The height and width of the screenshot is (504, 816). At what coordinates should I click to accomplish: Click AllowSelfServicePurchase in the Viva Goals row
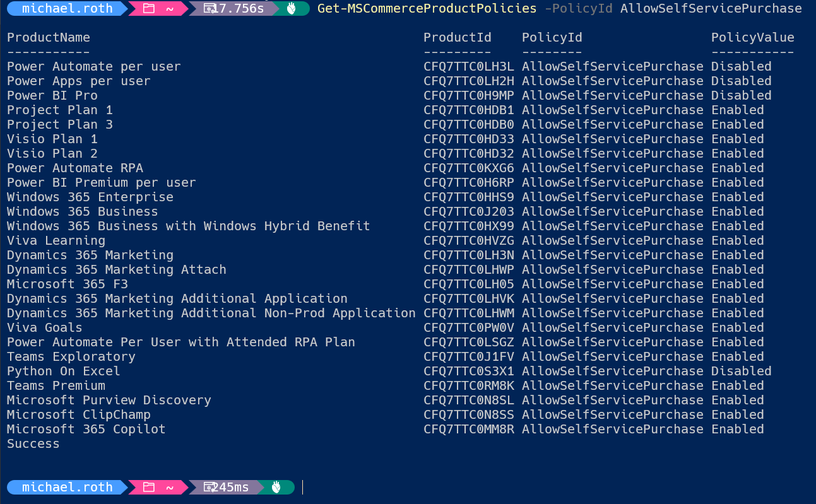point(613,327)
